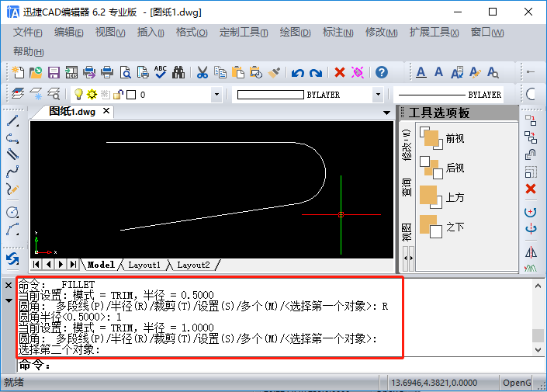Click command window scroll down arrow
This screenshot has width=547, height=392.
pos(538,349)
